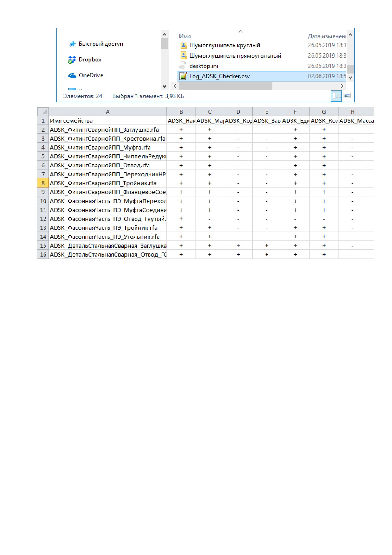Click the file list horizontal scrollbar thumb
Image resolution: width=392 pixels, height=555 pixels.
pos(226,86)
